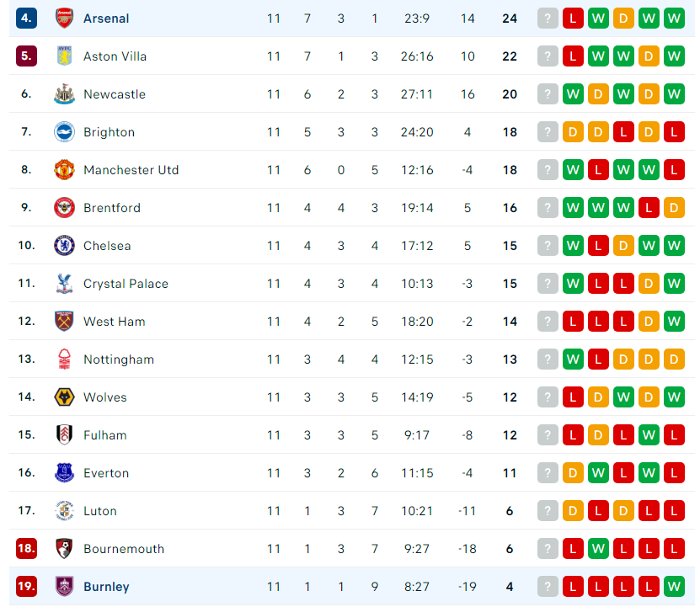700x607 pixels.
Task: Open the Burnley team link
Action: click(106, 587)
